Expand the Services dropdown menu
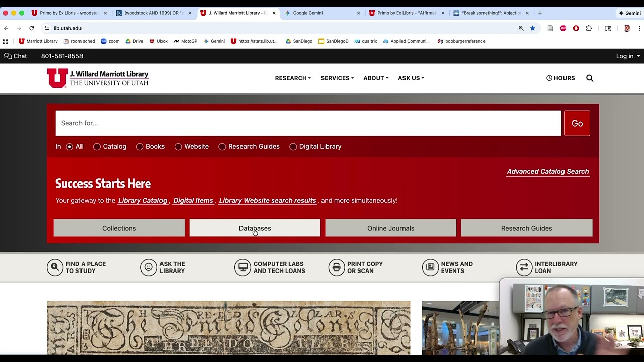644x362 pixels. 337,78
